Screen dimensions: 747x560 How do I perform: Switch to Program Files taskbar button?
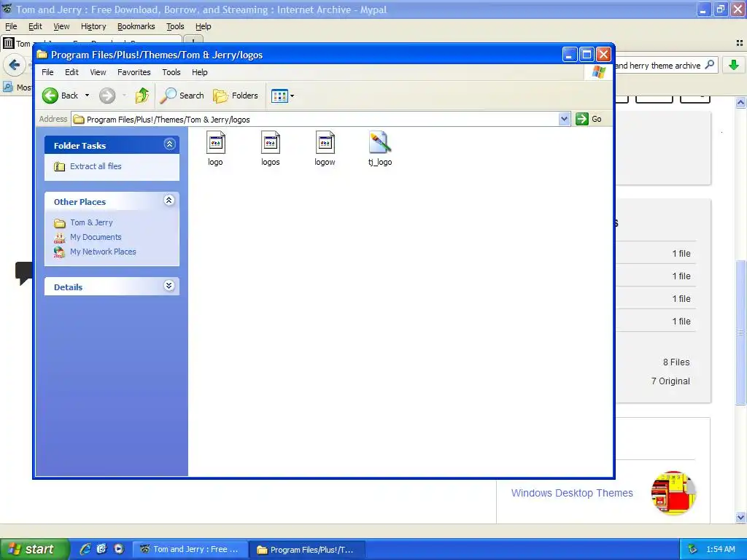(307, 550)
